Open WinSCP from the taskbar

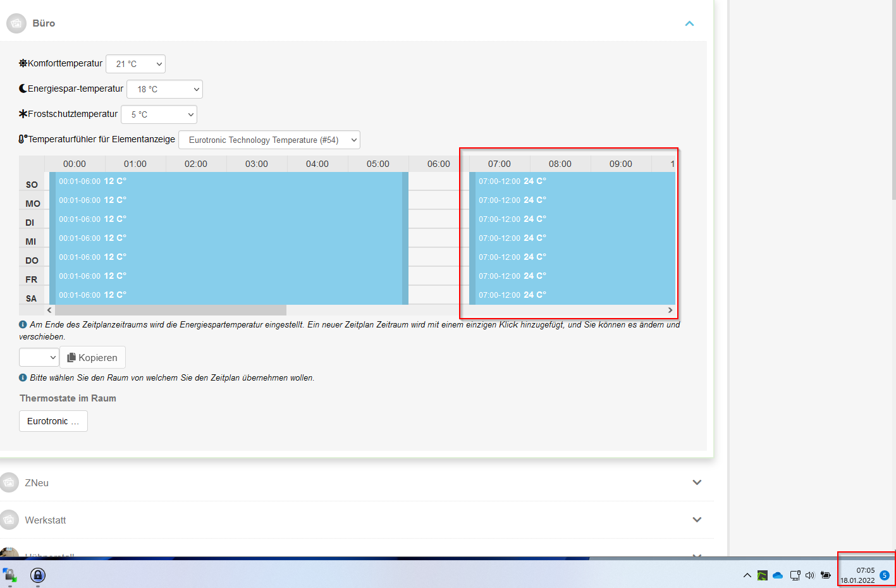click(9, 575)
